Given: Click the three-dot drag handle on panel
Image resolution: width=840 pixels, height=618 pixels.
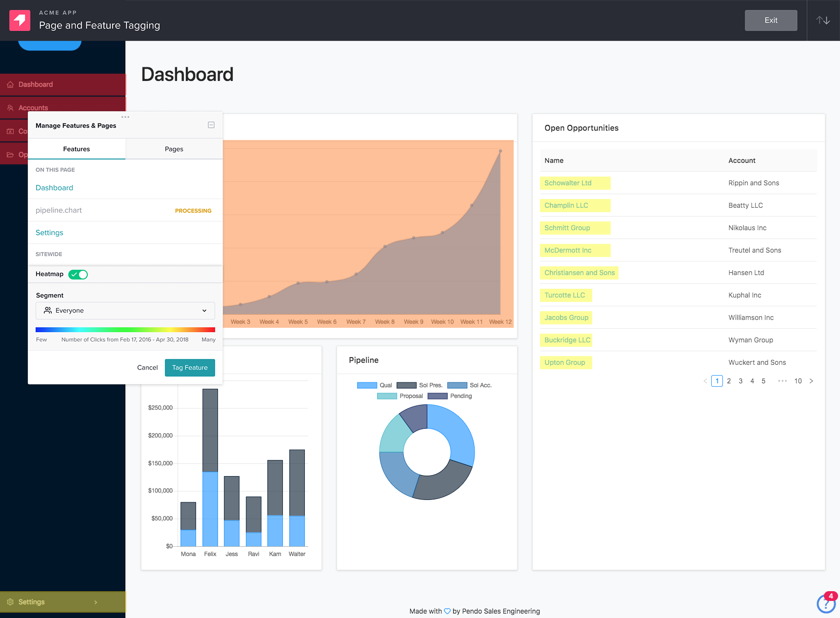Looking at the screenshot, I should coord(125,117).
